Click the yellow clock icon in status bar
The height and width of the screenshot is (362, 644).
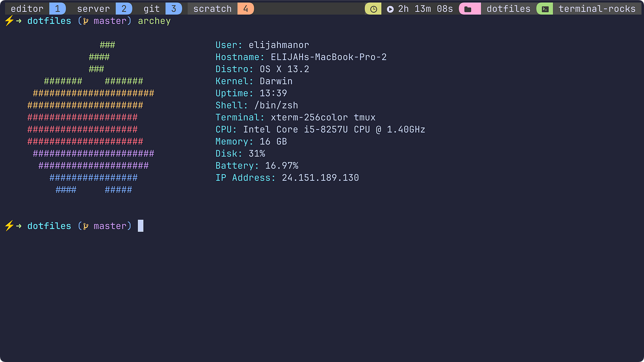(x=373, y=9)
